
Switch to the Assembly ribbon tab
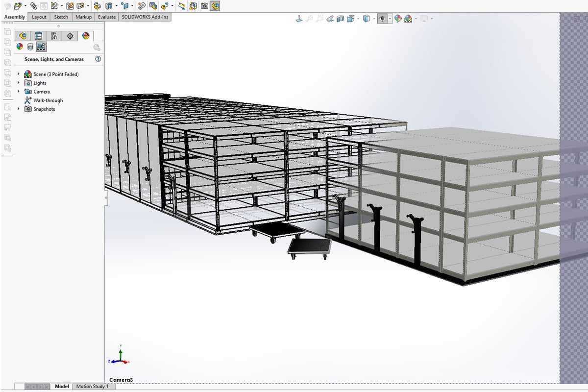(15, 17)
